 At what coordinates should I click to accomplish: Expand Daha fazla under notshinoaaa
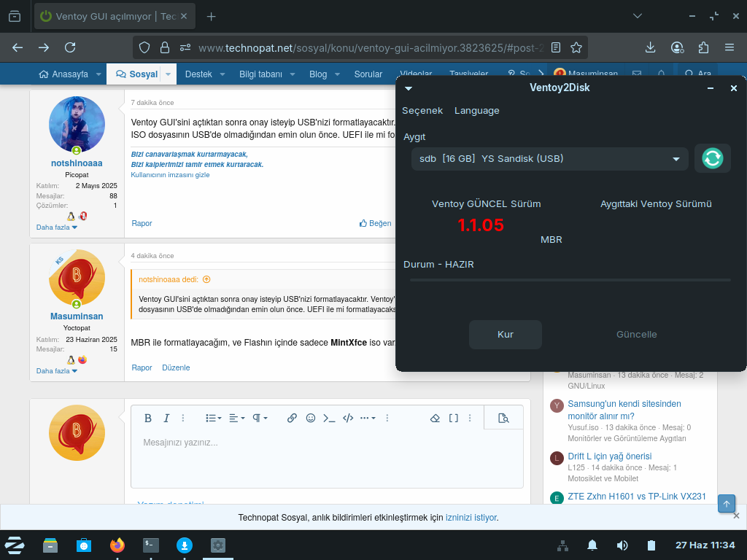point(57,227)
